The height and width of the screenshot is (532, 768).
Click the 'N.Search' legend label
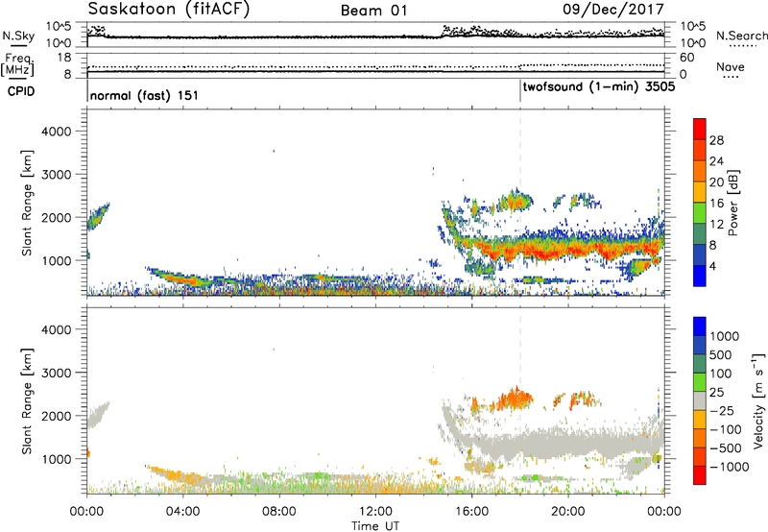pyautogui.click(x=741, y=36)
